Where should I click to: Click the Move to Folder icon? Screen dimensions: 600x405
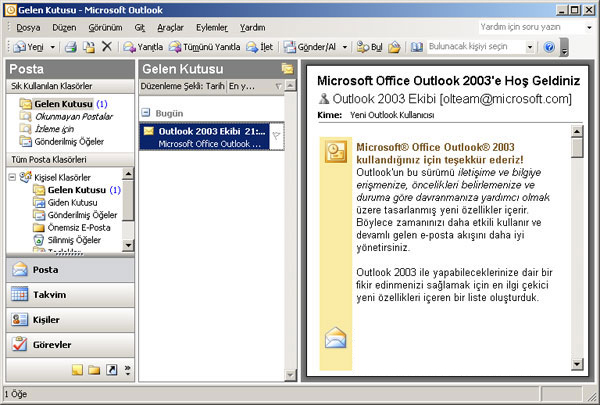click(x=89, y=47)
